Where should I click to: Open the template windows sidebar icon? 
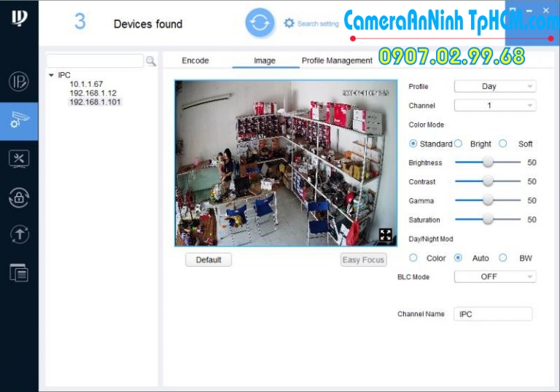click(x=18, y=273)
